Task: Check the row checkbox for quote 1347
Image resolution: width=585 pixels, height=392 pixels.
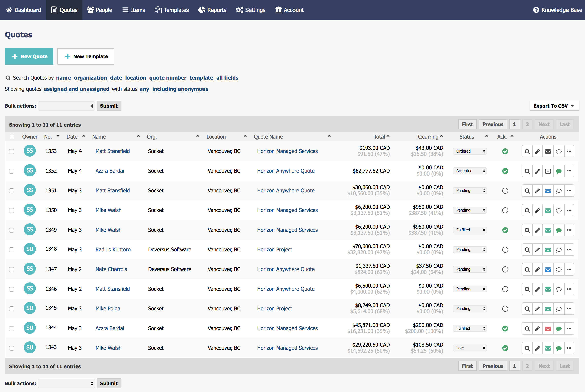Action: [x=12, y=269]
